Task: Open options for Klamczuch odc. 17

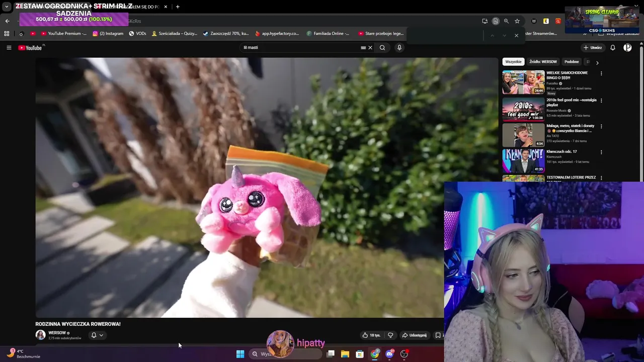Action: pyautogui.click(x=601, y=152)
